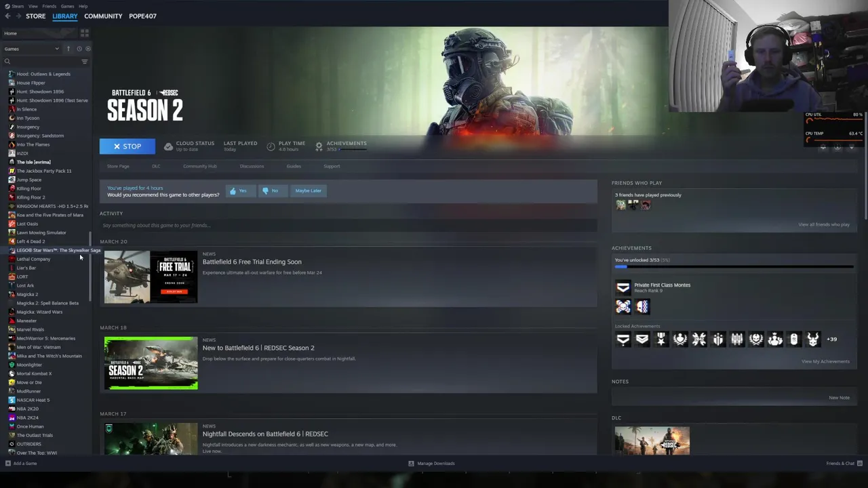The image size is (868, 488).
Task: Click the crossed wrenches locked achievement
Action: (x=698, y=339)
